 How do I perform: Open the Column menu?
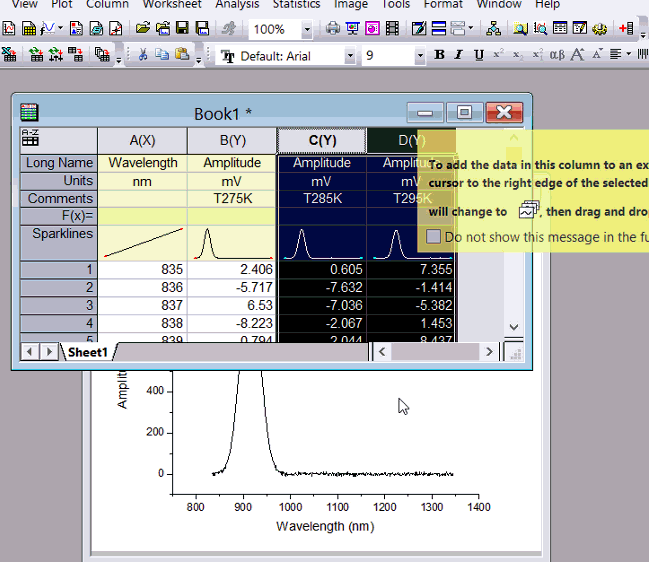coord(107,5)
